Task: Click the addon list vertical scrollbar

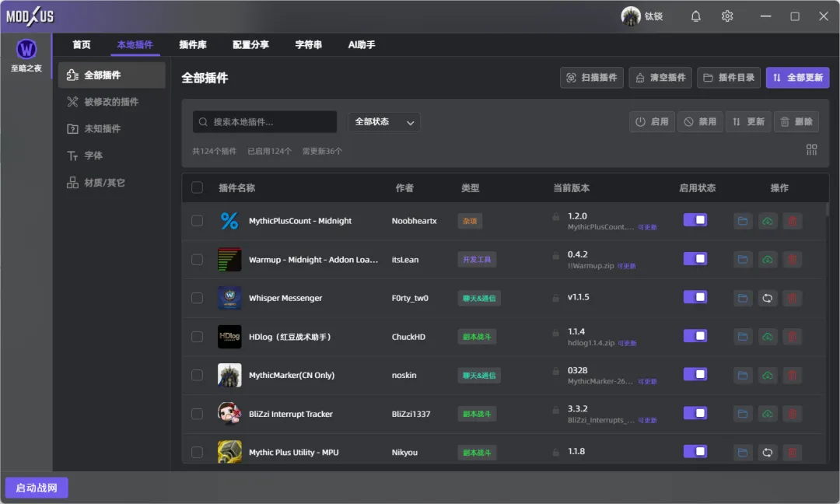Action: click(x=827, y=209)
